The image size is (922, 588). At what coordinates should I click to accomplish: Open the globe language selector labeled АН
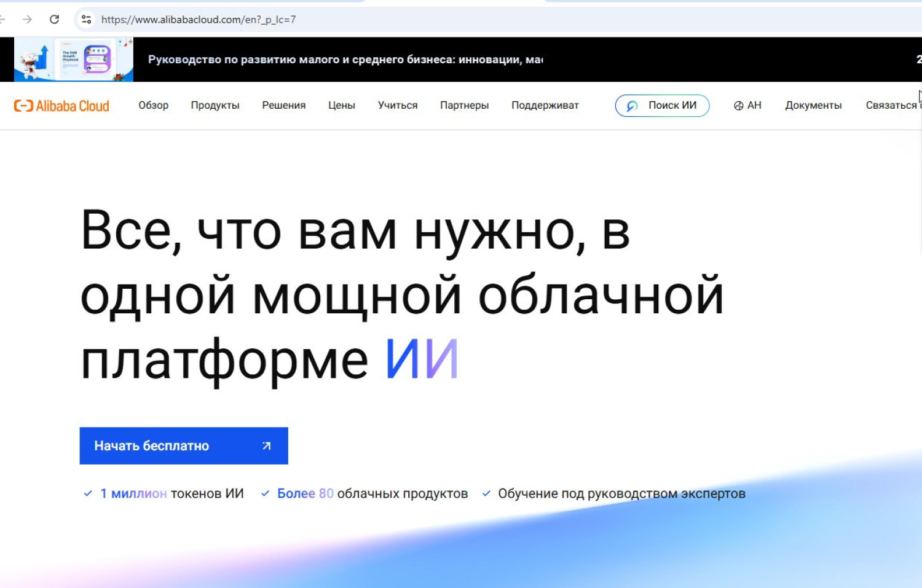747,106
